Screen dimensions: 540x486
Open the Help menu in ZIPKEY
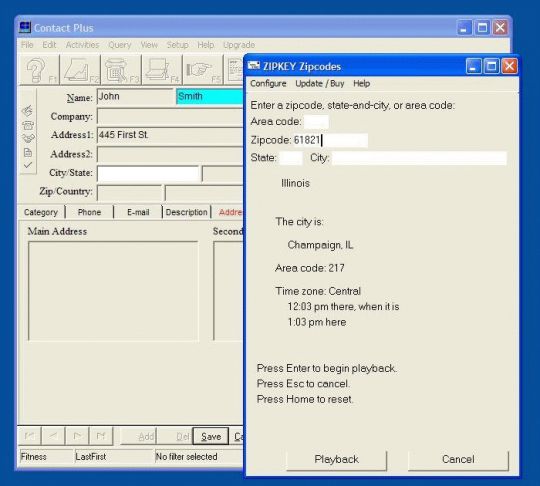tap(361, 84)
